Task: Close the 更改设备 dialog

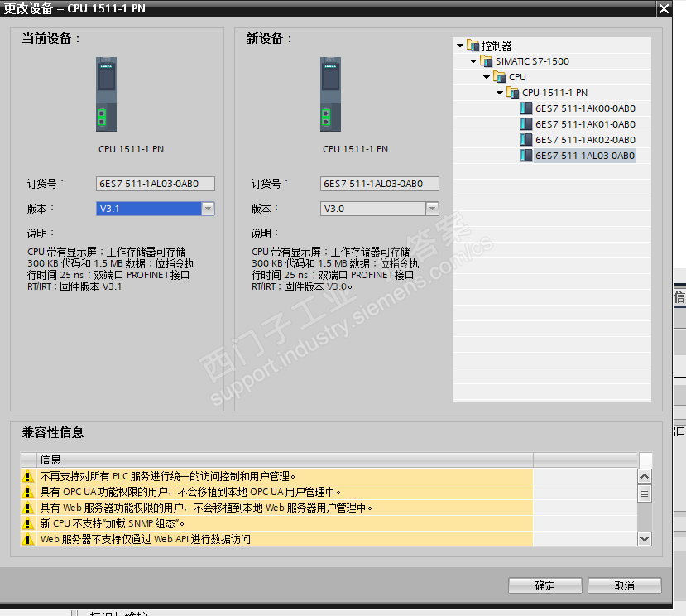Action: click(664, 8)
